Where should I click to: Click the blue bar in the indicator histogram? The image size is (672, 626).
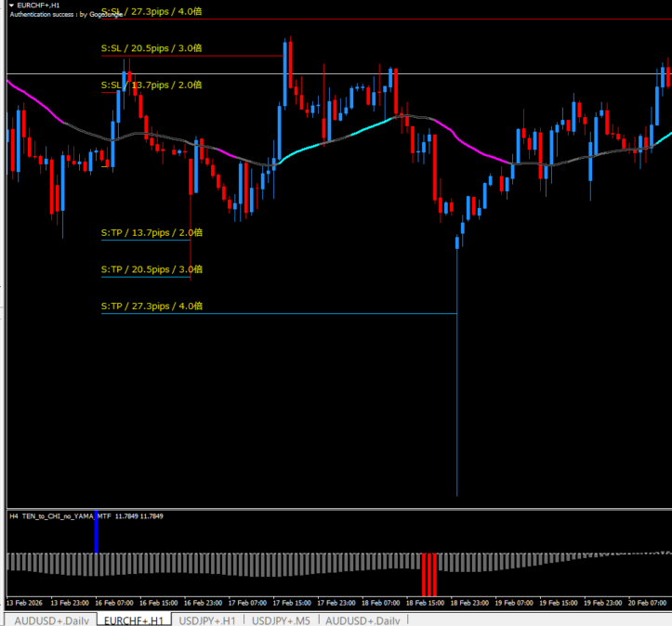tap(96, 539)
